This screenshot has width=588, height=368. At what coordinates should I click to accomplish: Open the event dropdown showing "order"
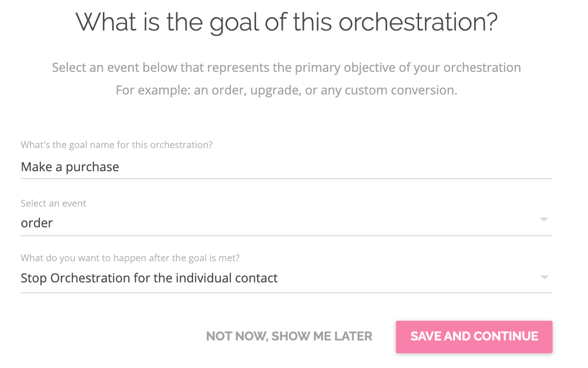[x=281, y=223]
